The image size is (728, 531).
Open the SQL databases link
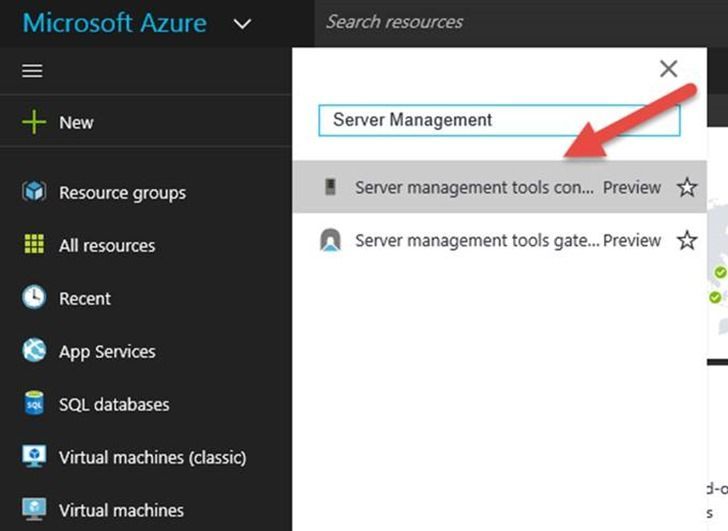click(x=114, y=404)
